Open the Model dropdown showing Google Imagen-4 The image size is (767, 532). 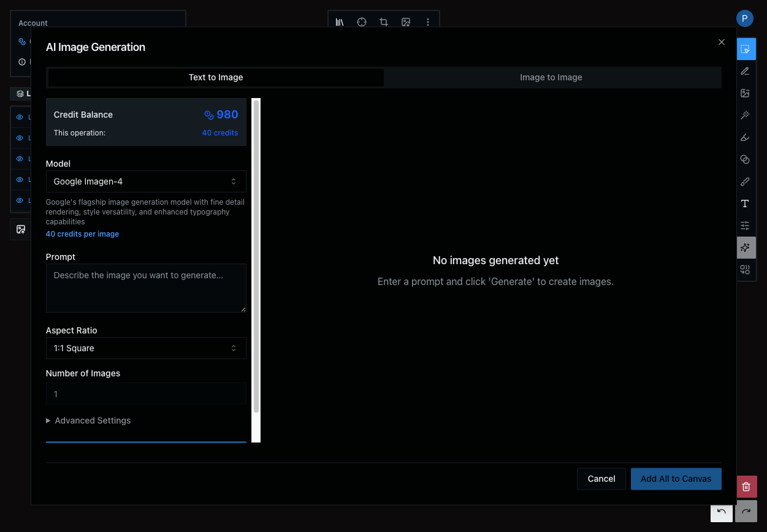(146, 181)
